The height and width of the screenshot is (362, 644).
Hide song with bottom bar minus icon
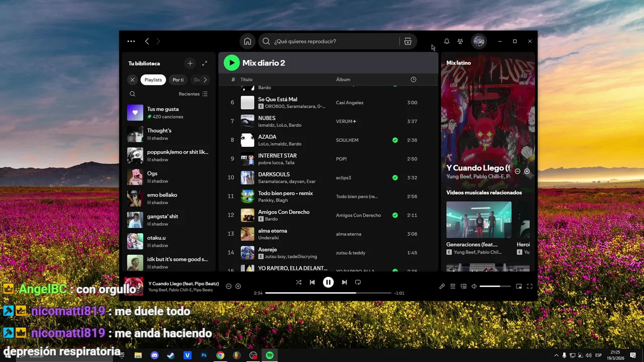(x=228, y=286)
